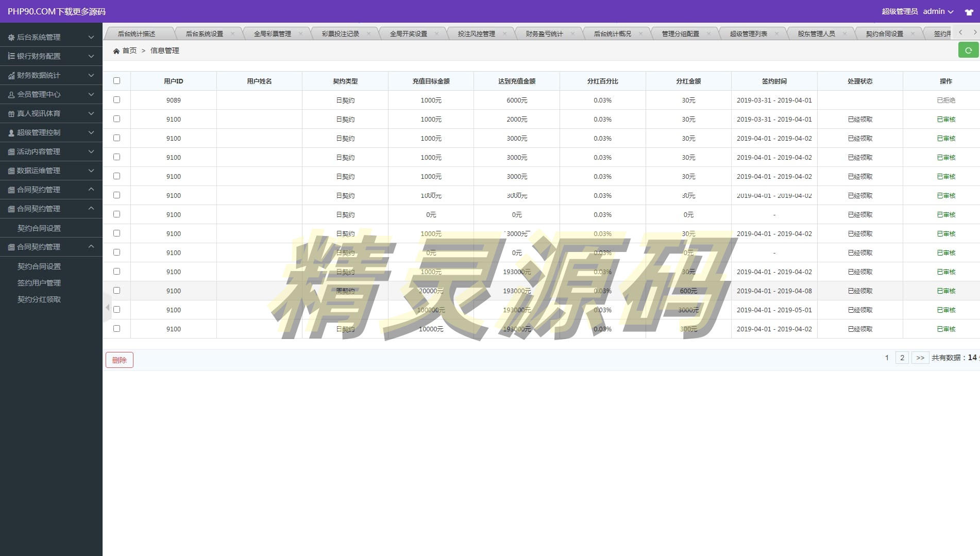This screenshot has width=980, height=556.
Task: Check the row with 2000元 reached amount
Action: [116, 119]
